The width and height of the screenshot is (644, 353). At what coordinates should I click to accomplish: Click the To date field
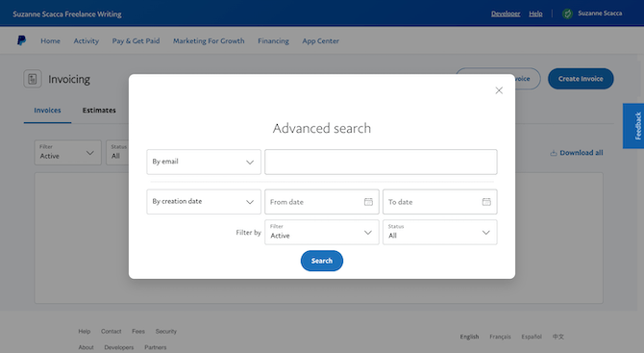tap(440, 202)
